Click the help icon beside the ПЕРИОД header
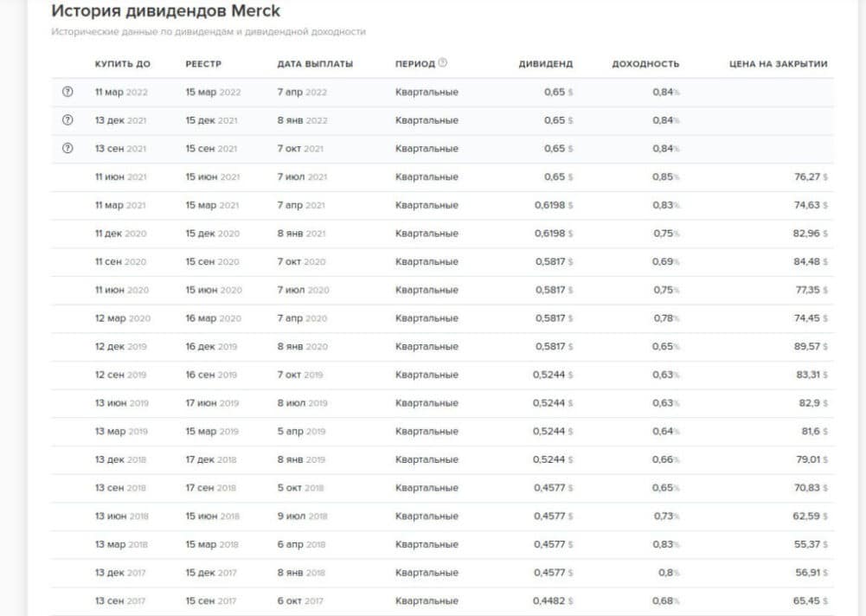The width and height of the screenshot is (866, 616). (x=443, y=63)
